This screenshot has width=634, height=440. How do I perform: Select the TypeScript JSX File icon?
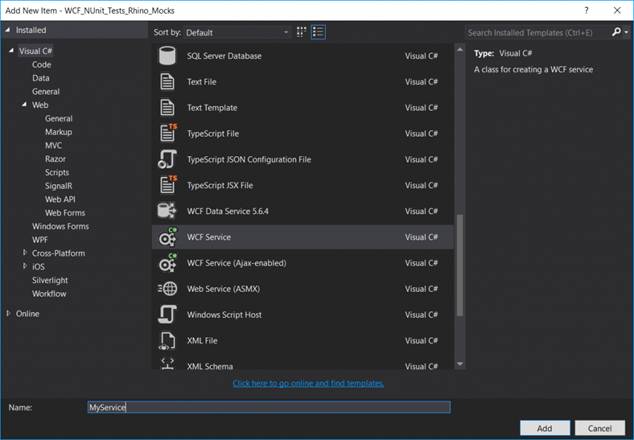pyautogui.click(x=168, y=185)
